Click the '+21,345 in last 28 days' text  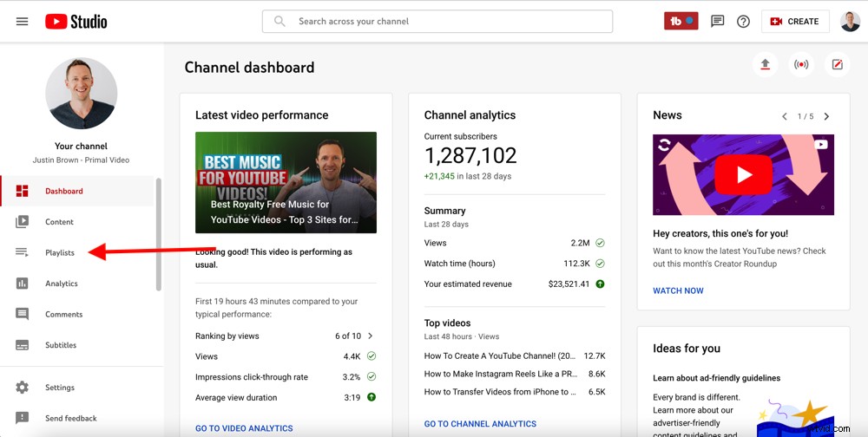click(x=468, y=177)
